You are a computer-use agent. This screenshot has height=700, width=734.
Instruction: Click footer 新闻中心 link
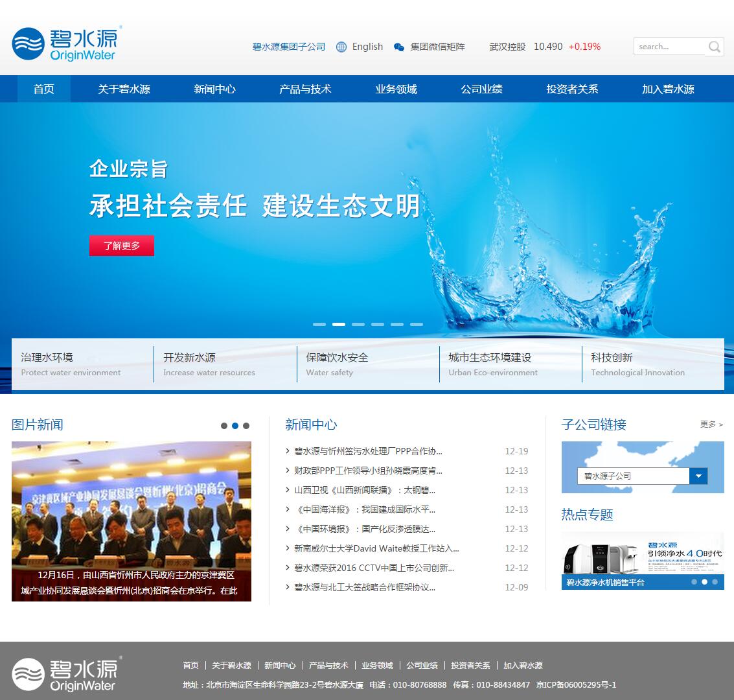pos(280,666)
